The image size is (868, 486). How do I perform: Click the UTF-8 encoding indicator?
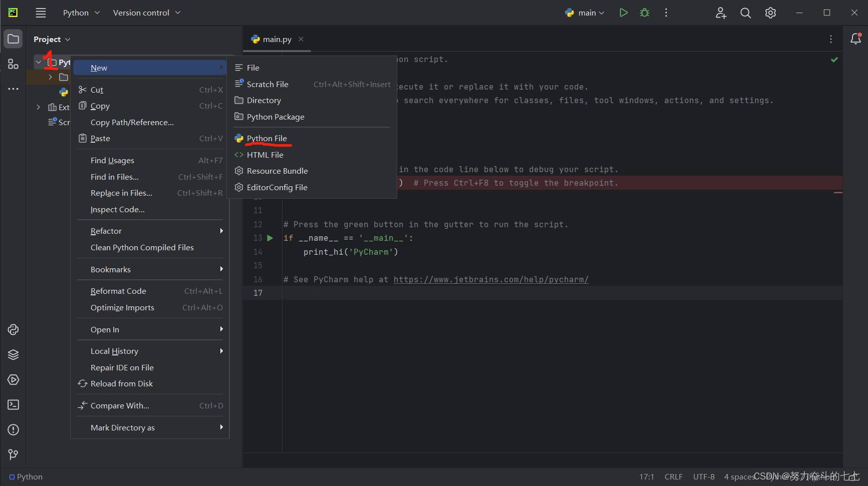click(704, 476)
